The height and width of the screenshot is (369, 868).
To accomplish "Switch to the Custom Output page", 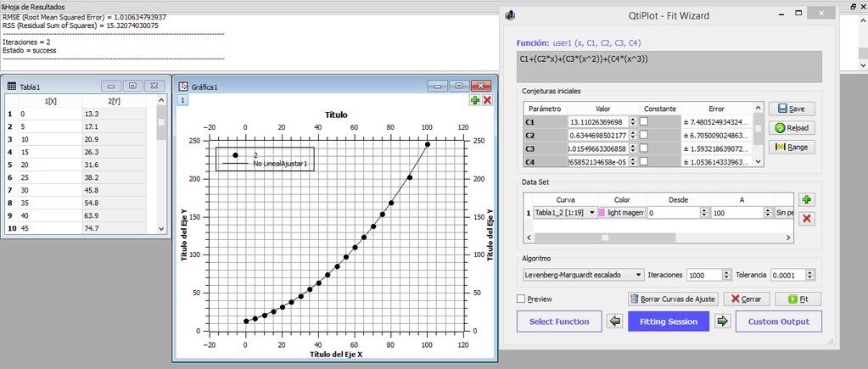I will [778, 321].
